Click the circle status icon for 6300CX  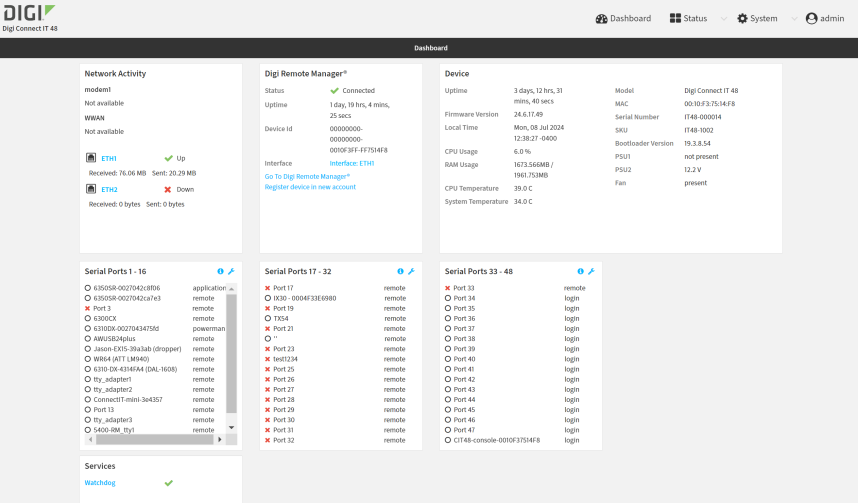point(88,319)
